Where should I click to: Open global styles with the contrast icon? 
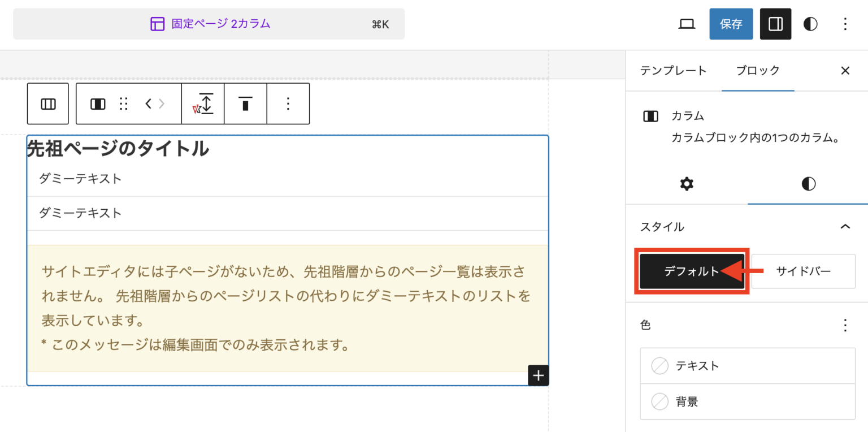point(810,24)
